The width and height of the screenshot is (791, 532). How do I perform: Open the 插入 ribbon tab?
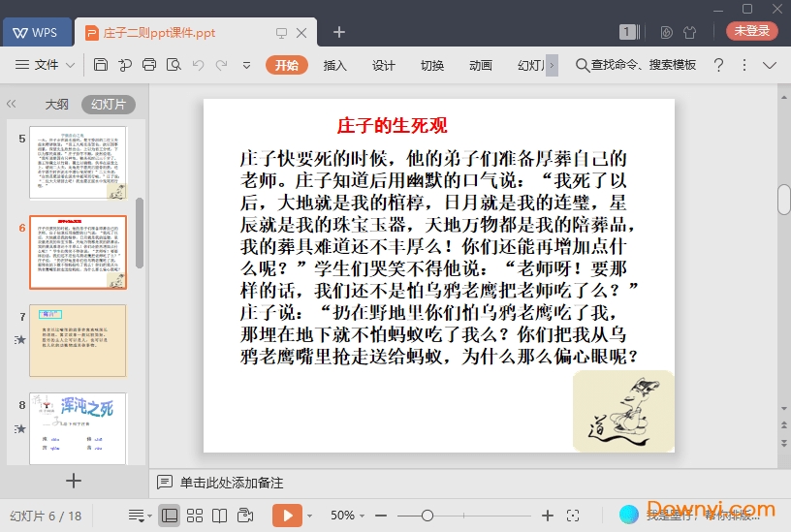334,65
